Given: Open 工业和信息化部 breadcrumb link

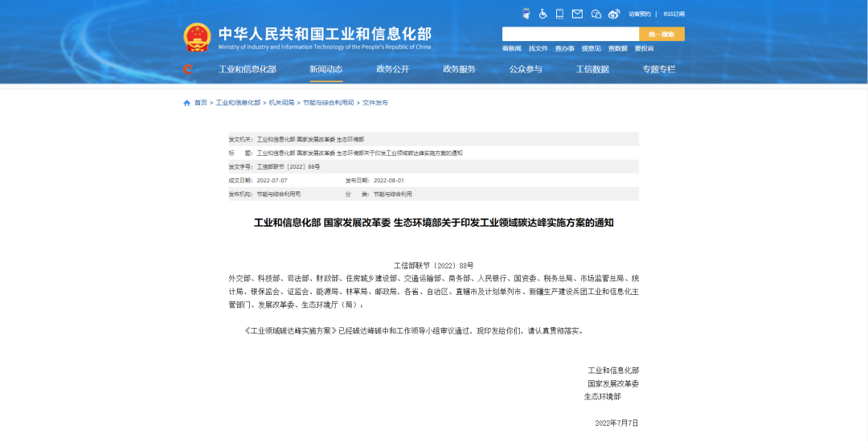Looking at the screenshot, I should (x=238, y=103).
